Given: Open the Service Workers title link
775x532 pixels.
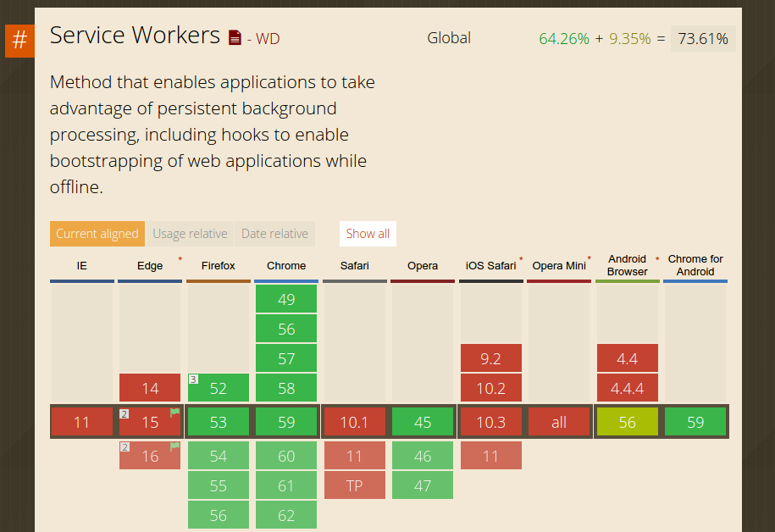Looking at the screenshot, I should [x=135, y=36].
